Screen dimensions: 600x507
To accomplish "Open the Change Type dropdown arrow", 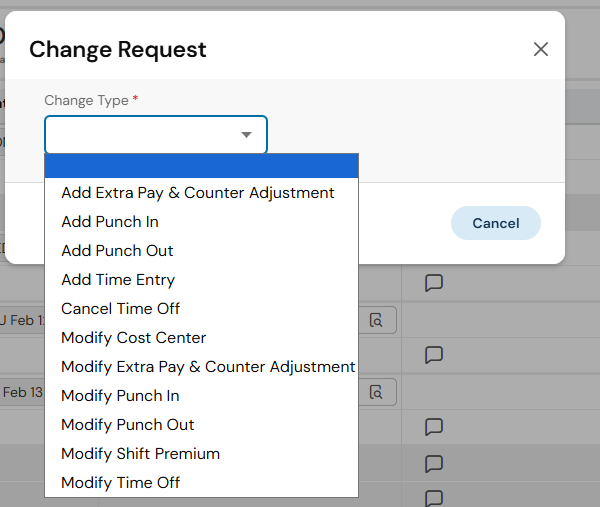I will tap(246, 135).
